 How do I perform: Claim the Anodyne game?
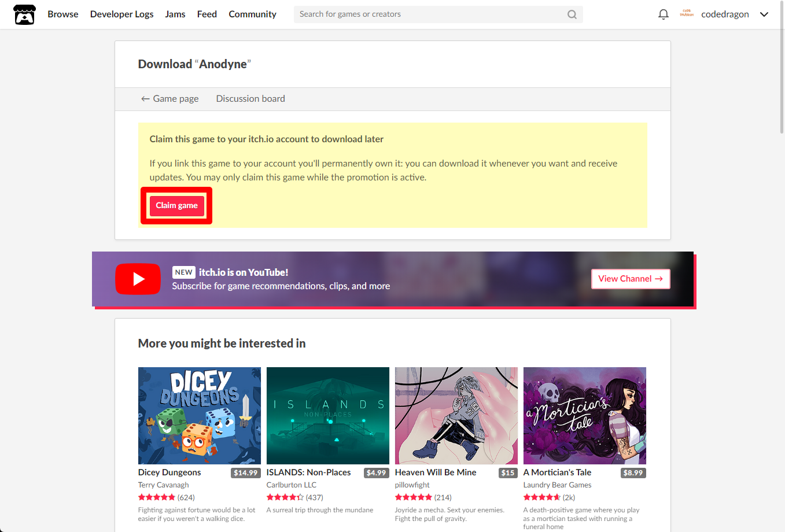(176, 206)
